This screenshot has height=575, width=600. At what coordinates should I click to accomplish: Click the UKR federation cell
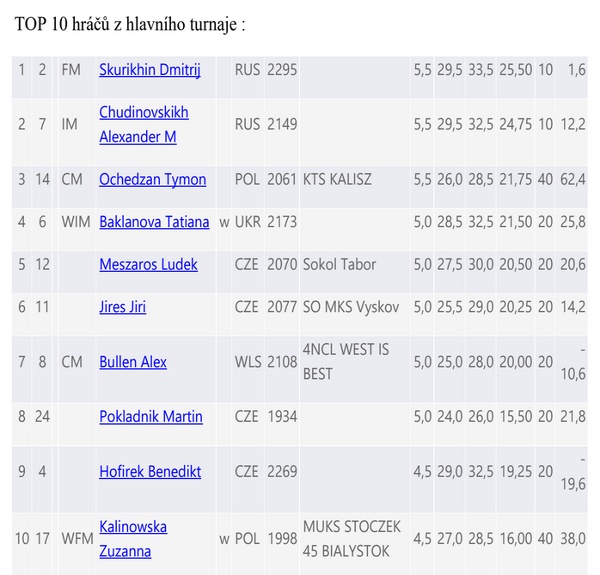(x=248, y=222)
